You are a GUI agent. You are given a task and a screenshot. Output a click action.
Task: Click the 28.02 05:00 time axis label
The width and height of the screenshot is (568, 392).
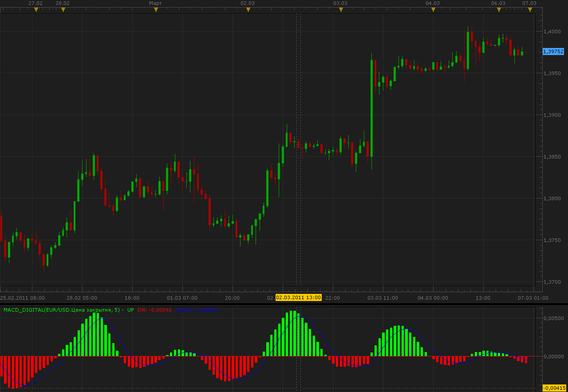82,298
